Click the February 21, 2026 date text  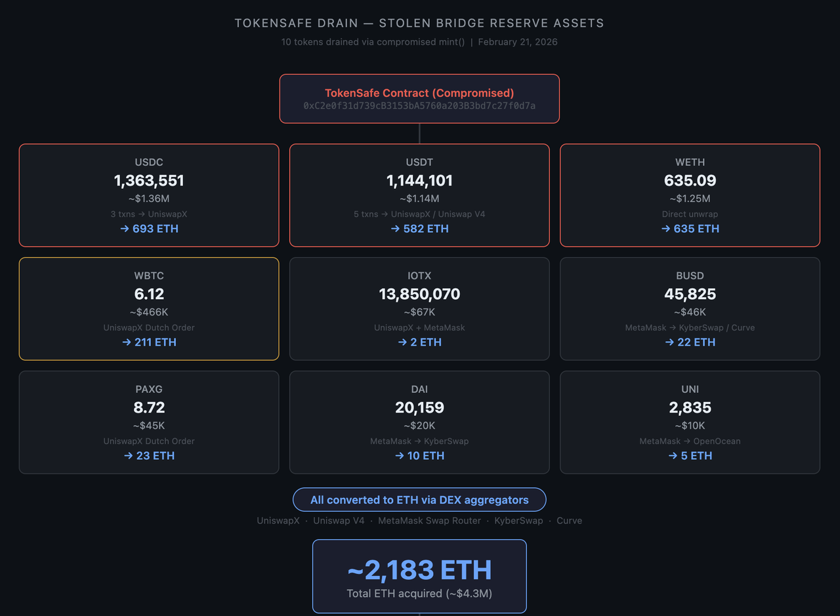point(518,42)
